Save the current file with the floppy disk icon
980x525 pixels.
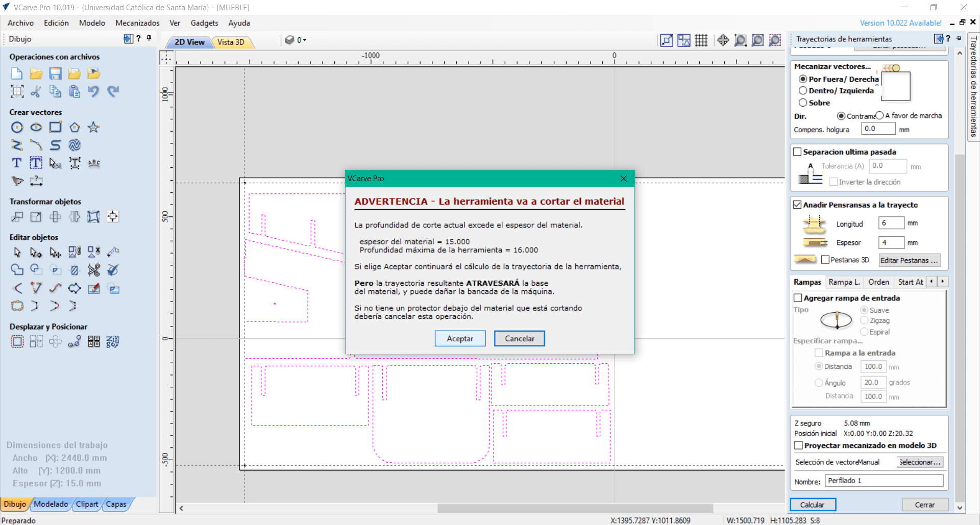coord(55,73)
